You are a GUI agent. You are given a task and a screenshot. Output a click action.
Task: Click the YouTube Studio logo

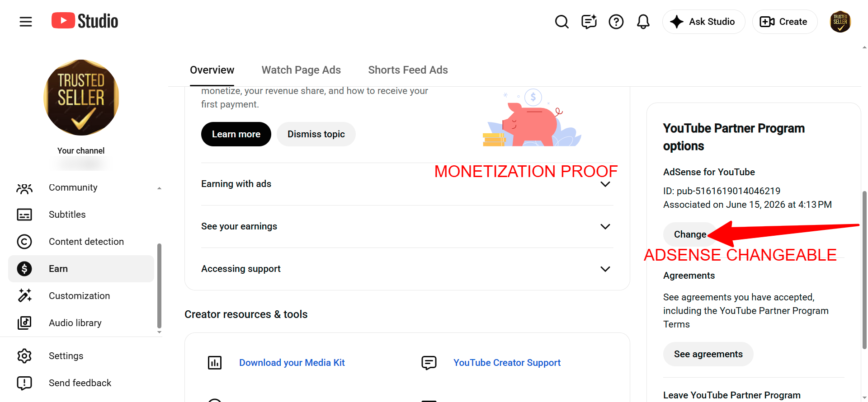pos(85,21)
